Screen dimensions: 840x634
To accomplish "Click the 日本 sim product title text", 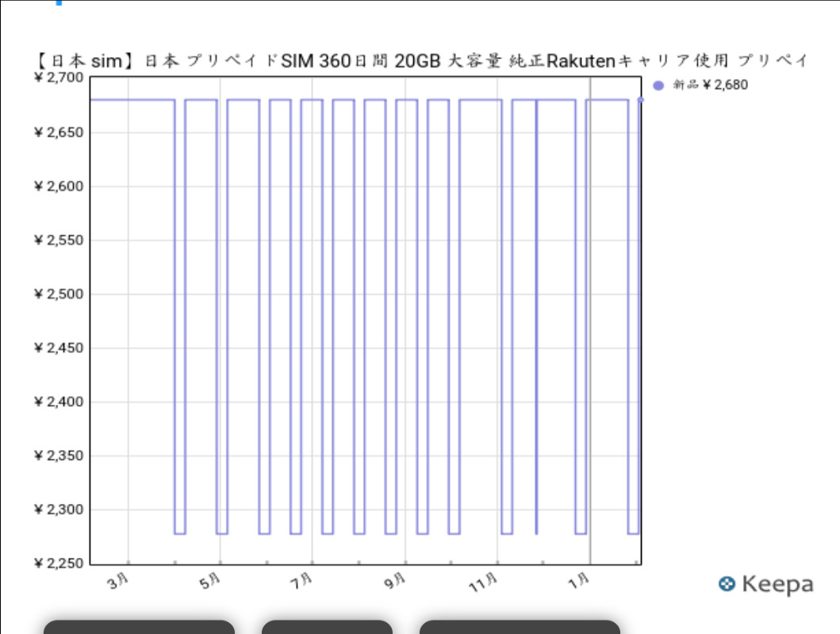I will coord(421,62).
